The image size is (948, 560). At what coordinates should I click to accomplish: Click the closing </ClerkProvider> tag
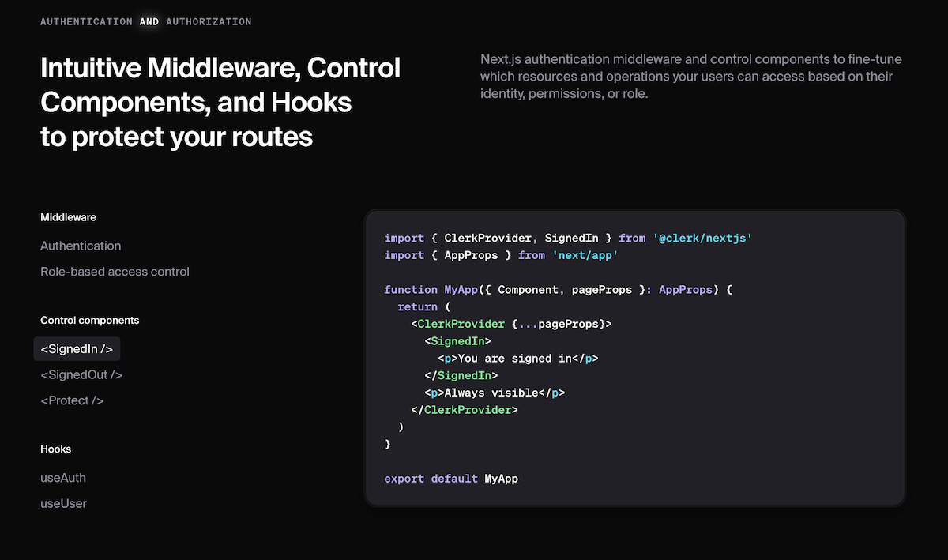coord(465,410)
